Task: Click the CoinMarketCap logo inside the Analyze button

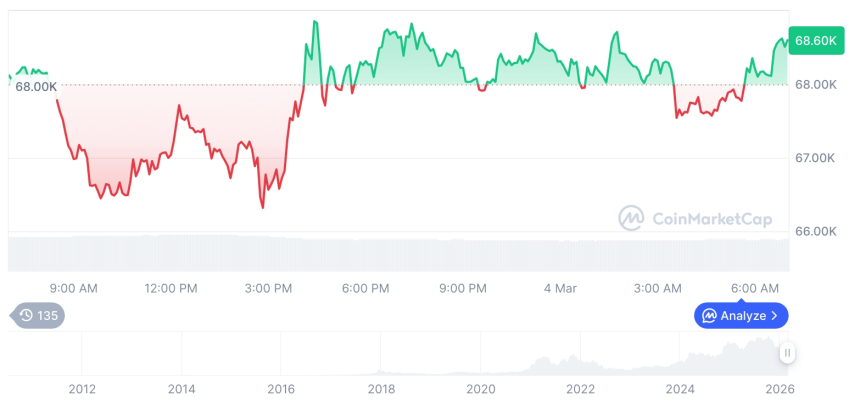Action: click(x=709, y=316)
